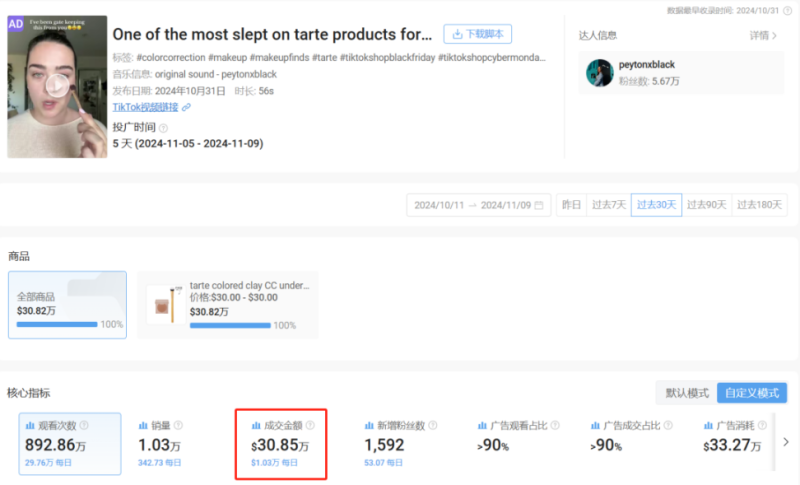
Task: Click the 下载脚本 download button
Action: [477, 34]
